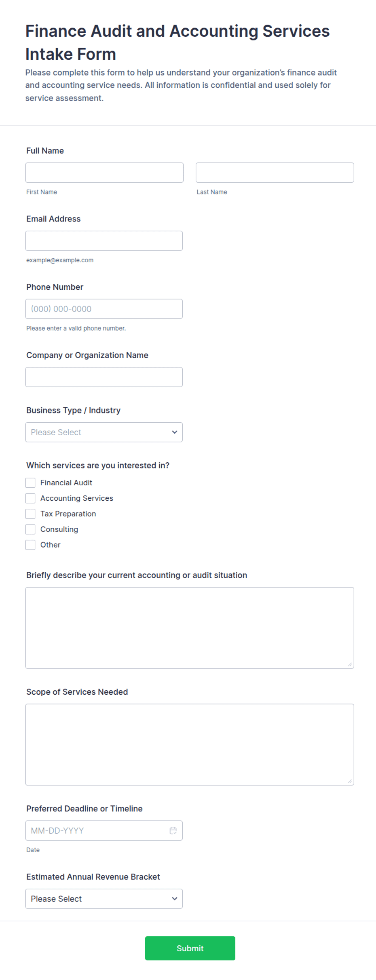The width and height of the screenshot is (376, 980).
Task: Open the Business Type / Industry dropdown
Action: pyautogui.click(x=104, y=432)
